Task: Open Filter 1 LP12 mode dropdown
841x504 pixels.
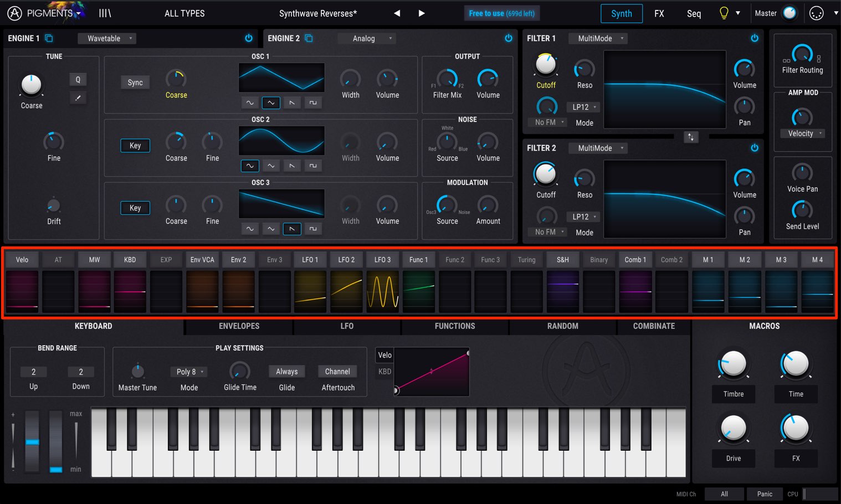Action: [583, 107]
